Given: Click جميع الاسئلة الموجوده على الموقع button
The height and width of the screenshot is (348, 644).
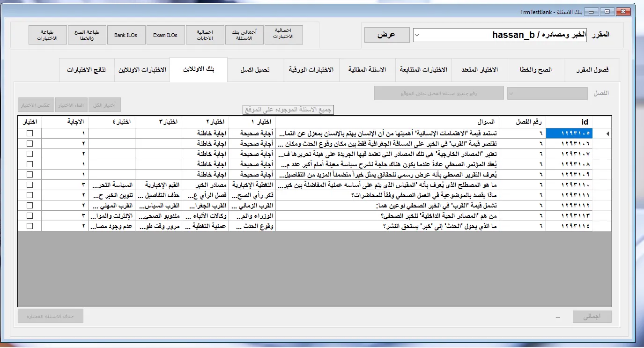Looking at the screenshot, I should coord(288,110).
